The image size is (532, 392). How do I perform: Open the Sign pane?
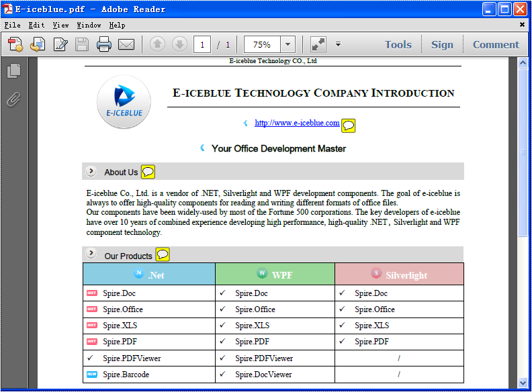pyautogui.click(x=442, y=44)
